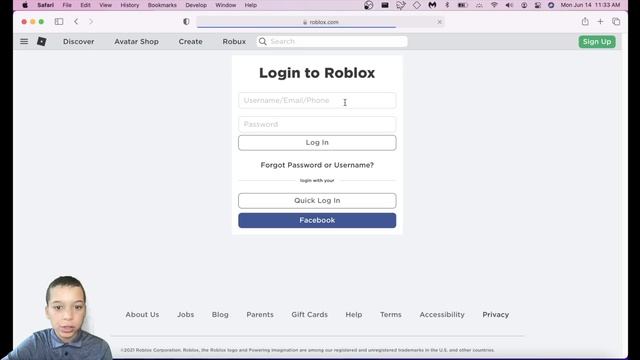640x360 pixels.
Task: Open the Privacy footer link
Action: pyautogui.click(x=496, y=315)
